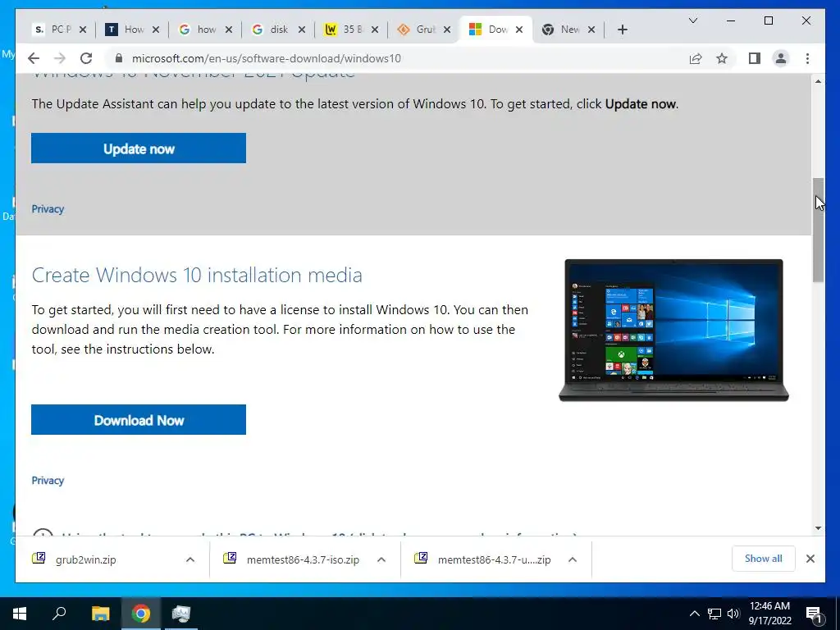
Task: Reload the Microsoft download page
Action: tap(86, 58)
